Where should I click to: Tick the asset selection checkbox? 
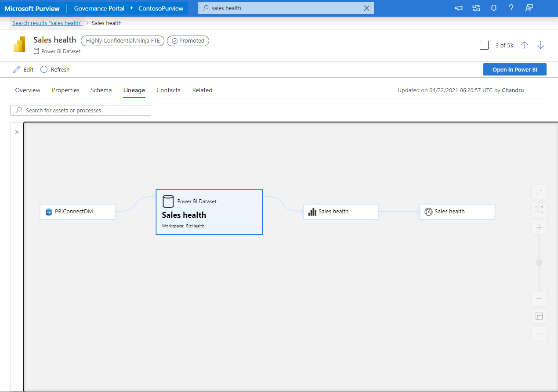click(x=484, y=45)
